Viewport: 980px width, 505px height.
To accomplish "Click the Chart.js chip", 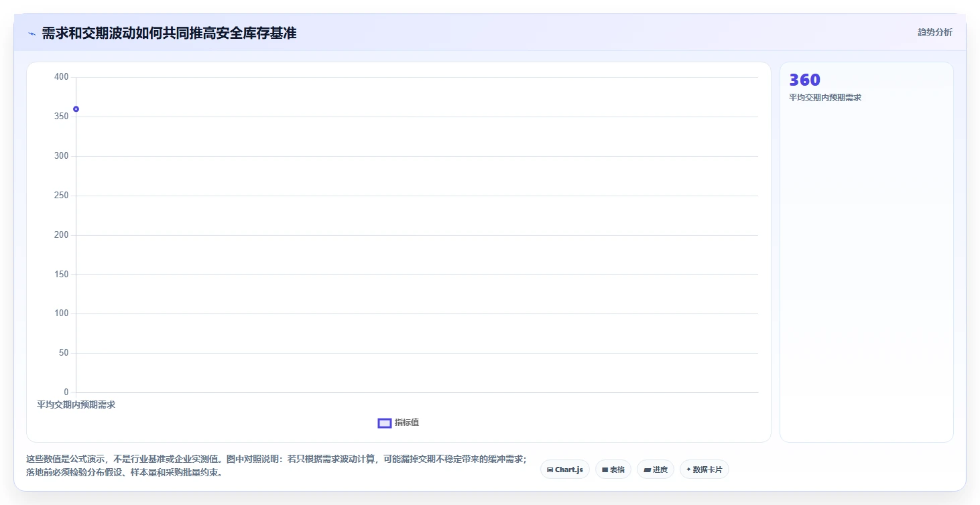I will point(565,470).
